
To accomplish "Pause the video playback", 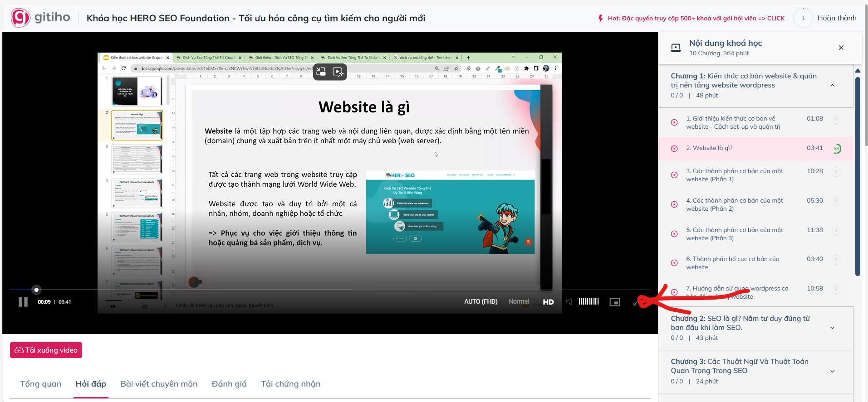I will click(23, 302).
